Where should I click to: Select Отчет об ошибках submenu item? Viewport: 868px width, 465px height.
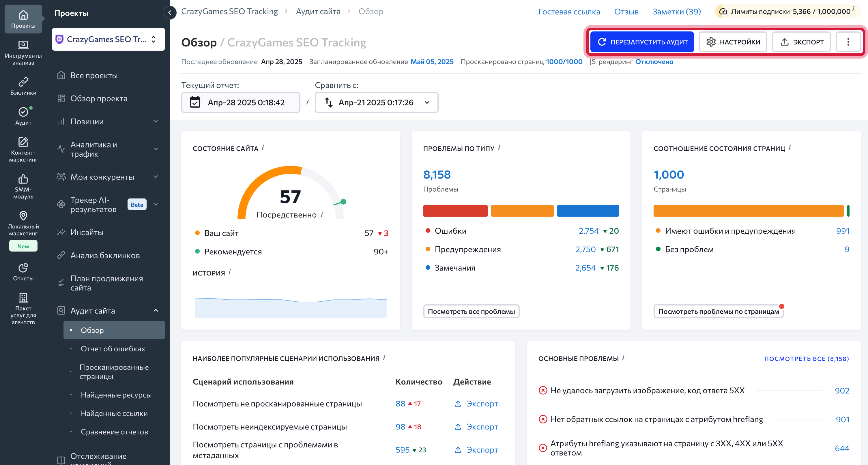point(113,348)
